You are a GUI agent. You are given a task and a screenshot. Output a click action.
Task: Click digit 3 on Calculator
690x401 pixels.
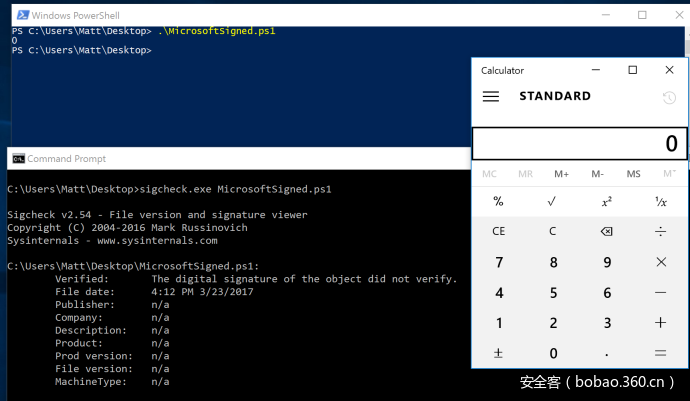point(607,323)
